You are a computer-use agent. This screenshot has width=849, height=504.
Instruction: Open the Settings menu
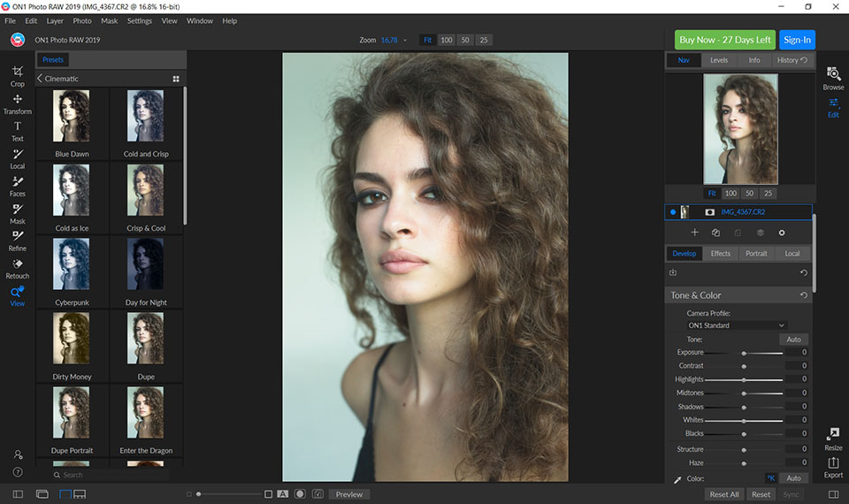pos(139,20)
